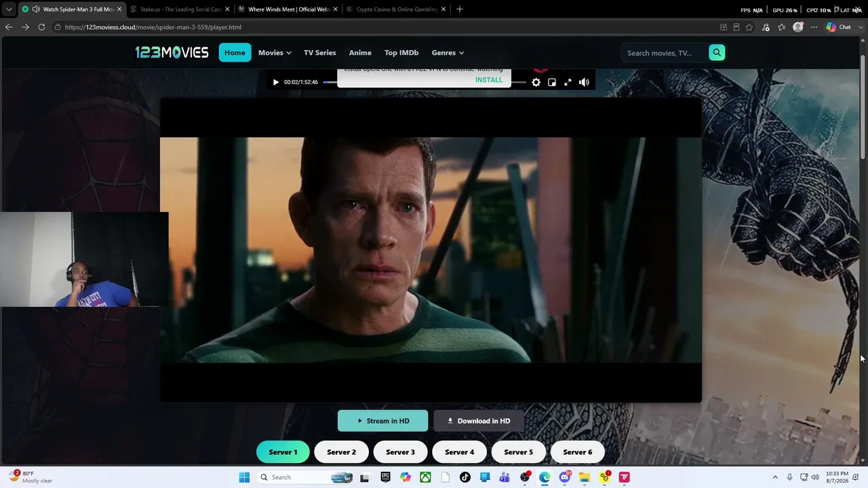Viewport: 868px width, 488px height.
Task: Click the taskbar Search box
Action: click(x=305, y=477)
